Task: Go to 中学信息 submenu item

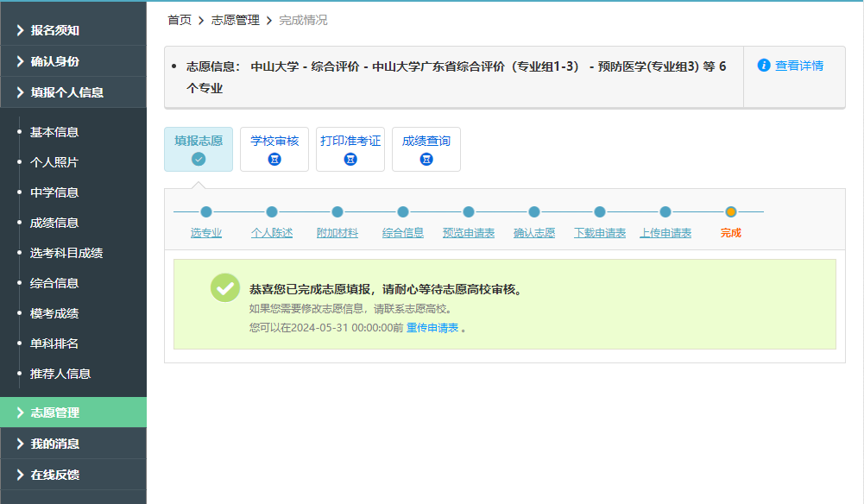Action: pyautogui.click(x=54, y=192)
